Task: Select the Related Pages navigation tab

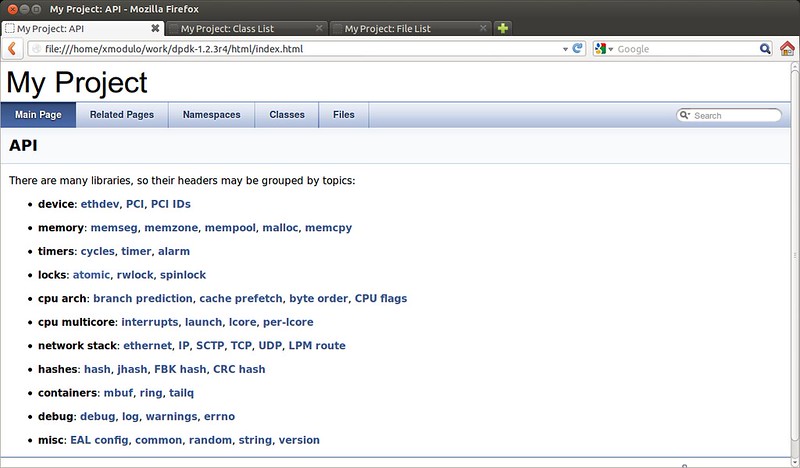Action: pos(122,115)
